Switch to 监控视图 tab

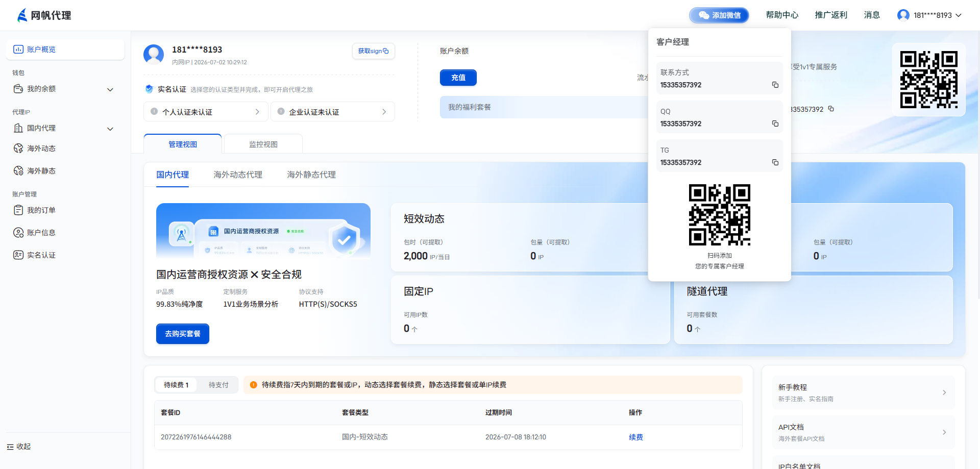tap(263, 144)
